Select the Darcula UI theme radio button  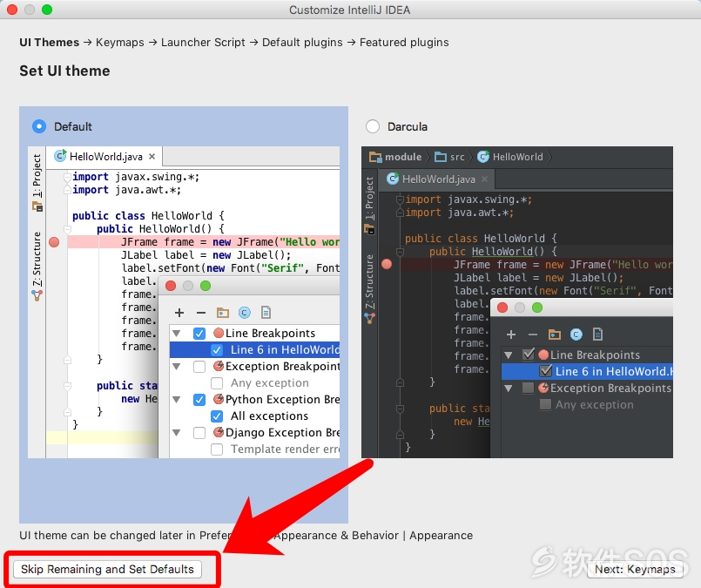pyautogui.click(x=373, y=126)
